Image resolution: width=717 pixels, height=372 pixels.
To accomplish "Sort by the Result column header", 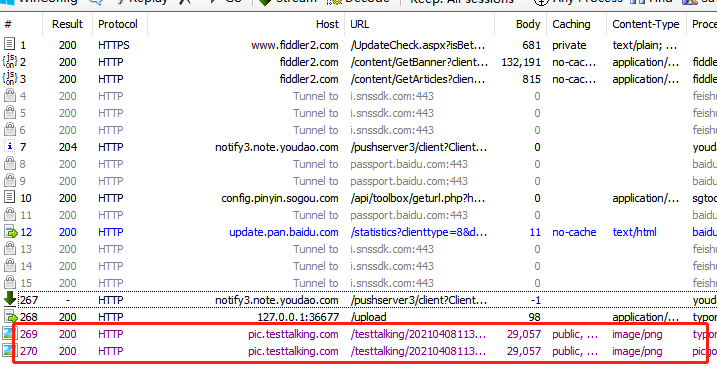I will pos(67,24).
